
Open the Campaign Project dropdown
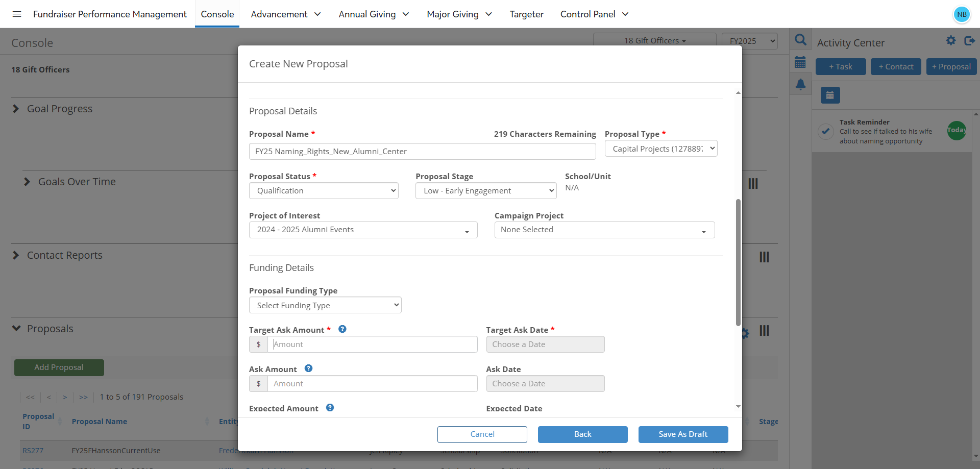pos(604,230)
